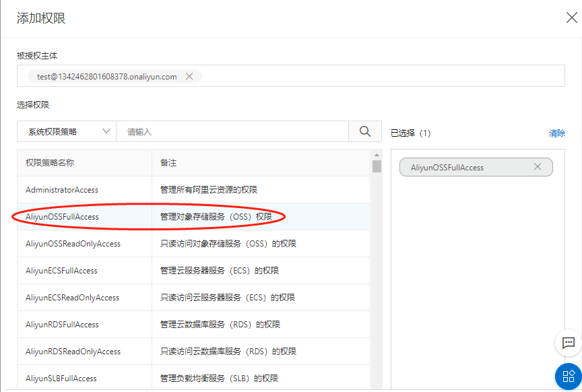The image size is (582, 392).
Task: Click the policy list scrollbar thumb
Action: (377, 166)
